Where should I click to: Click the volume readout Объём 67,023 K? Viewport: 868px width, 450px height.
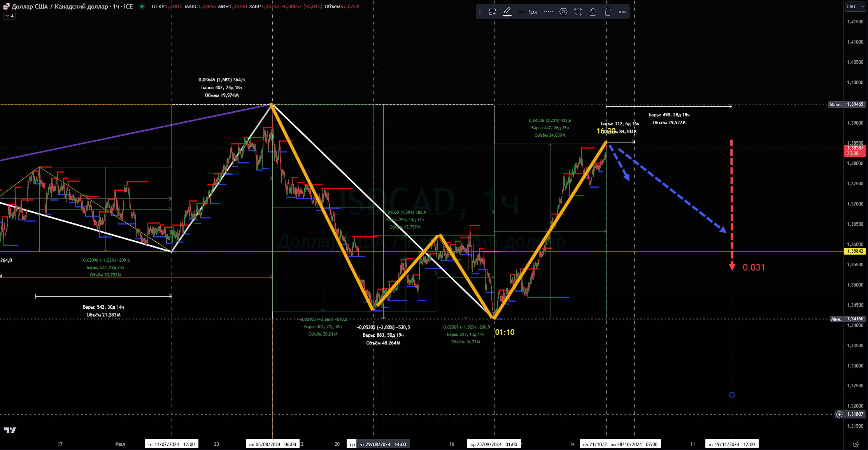click(342, 7)
